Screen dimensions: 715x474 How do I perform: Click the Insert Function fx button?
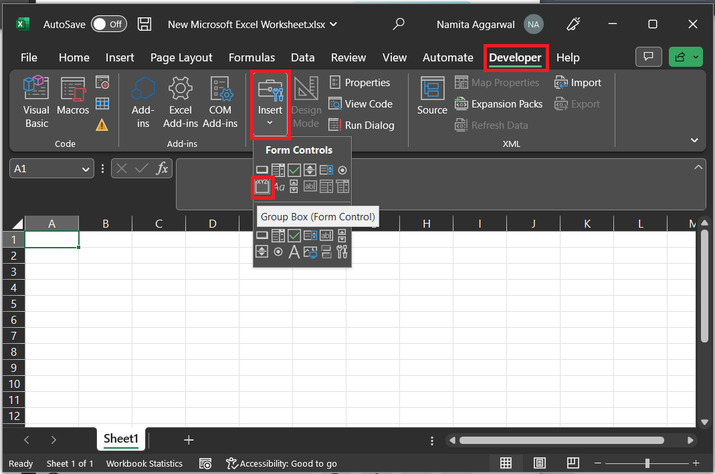pos(162,169)
